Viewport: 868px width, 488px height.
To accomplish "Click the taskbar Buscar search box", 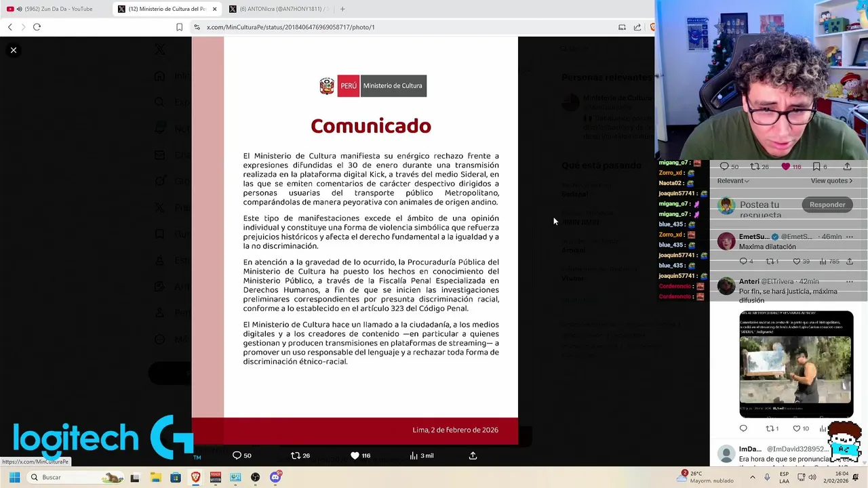I will (77, 477).
